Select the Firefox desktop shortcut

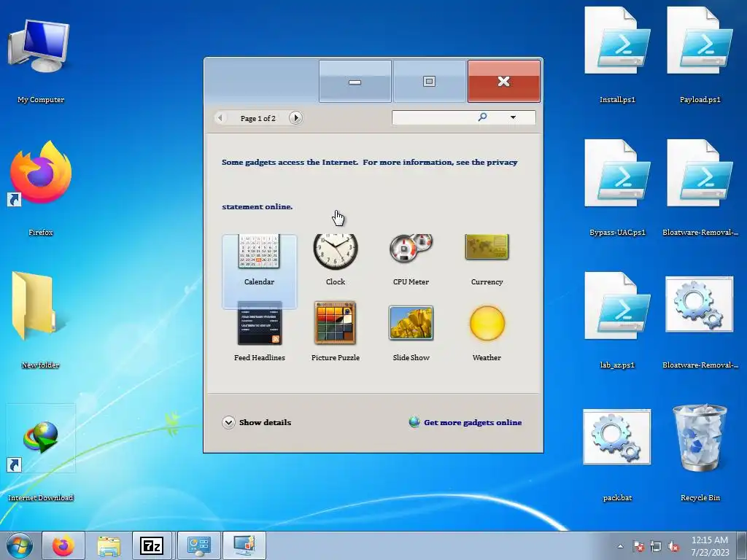pyautogui.click(x=41, y=188)
